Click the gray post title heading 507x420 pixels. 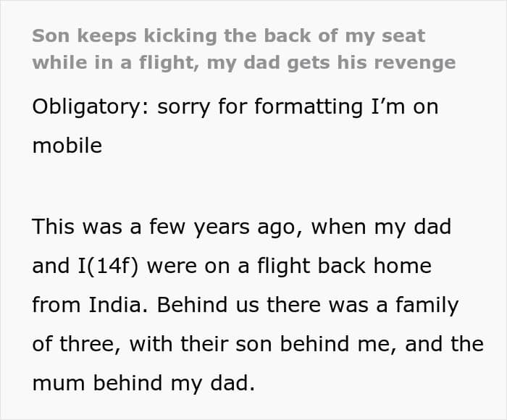(x=243, y=49)
